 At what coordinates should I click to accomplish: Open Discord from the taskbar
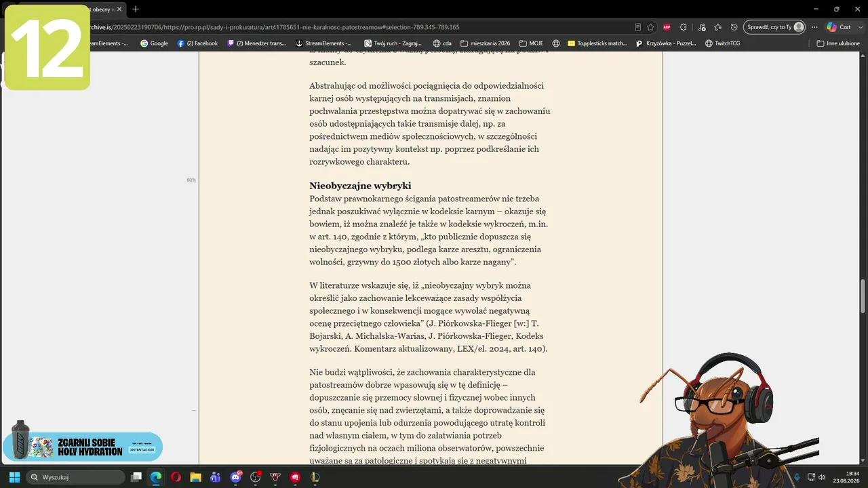[x=235, y=477]
